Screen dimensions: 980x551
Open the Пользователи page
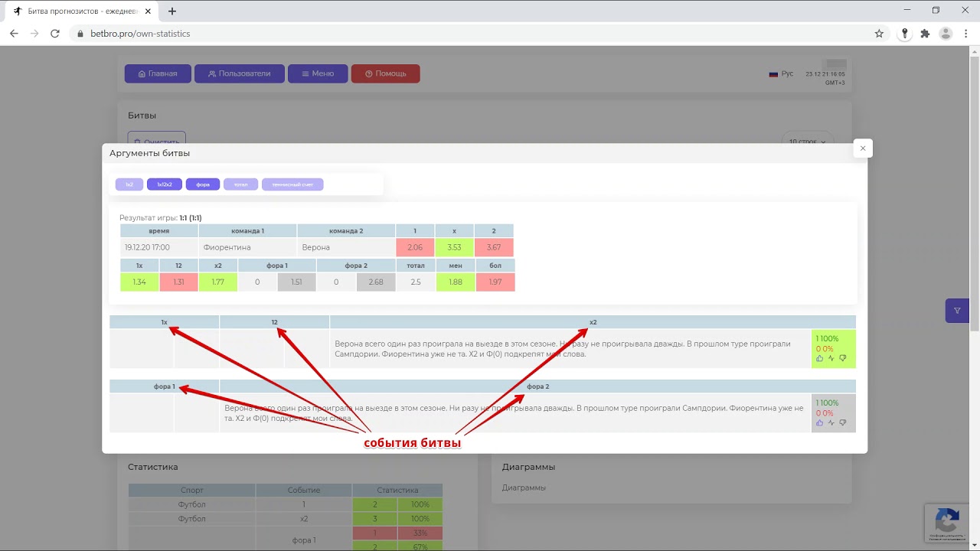pyautogui.click(x=240, y=73)
